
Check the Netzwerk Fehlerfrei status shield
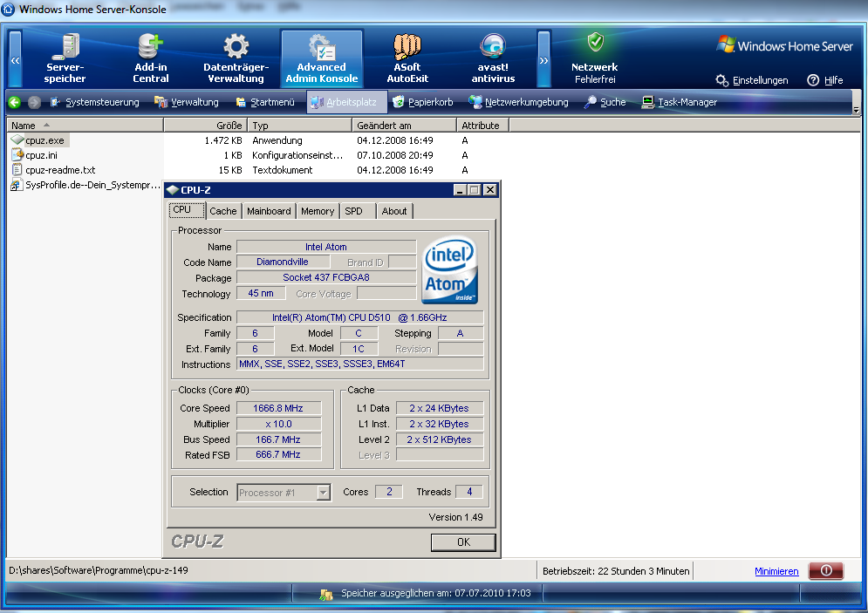pos(595,57)
